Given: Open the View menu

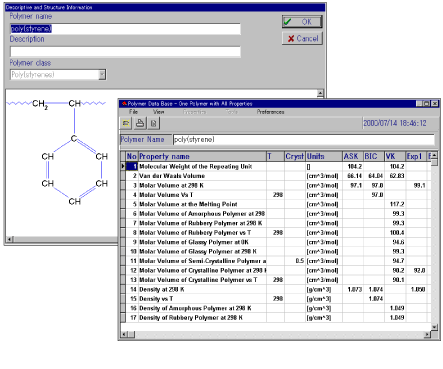Looking at the screenshot, I should click(159, 112).
